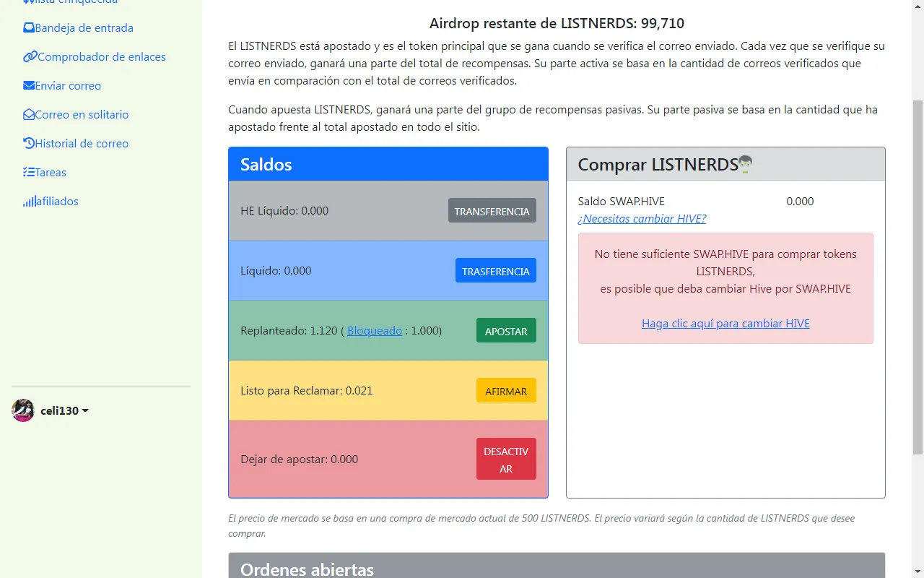Click the celi130 profile avatar

click(x=23, y=410)
